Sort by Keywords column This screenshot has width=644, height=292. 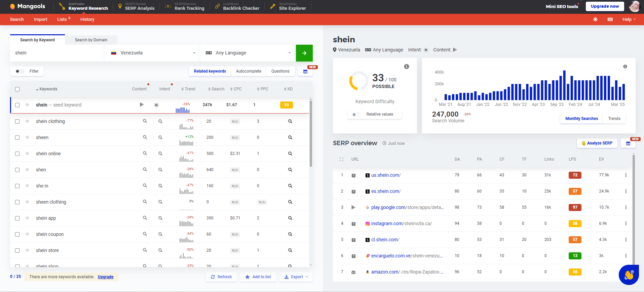coord(46,89)
